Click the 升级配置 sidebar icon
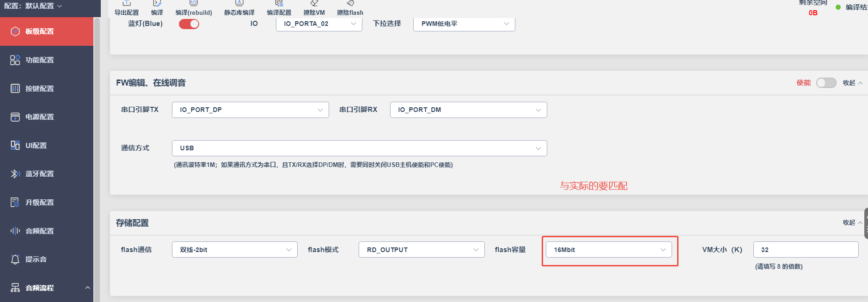The image size is (868, 302). 15,203
